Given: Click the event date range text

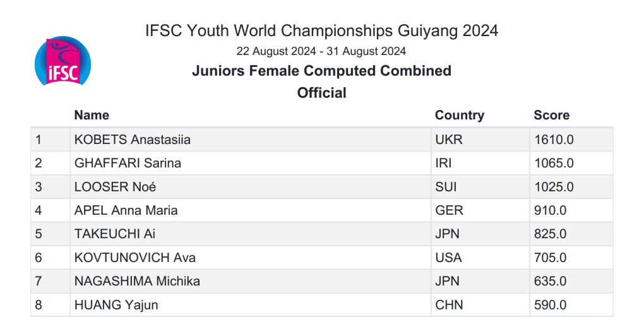Looking at the screenshot, I should pyautogui.click(x=321, y=51).
